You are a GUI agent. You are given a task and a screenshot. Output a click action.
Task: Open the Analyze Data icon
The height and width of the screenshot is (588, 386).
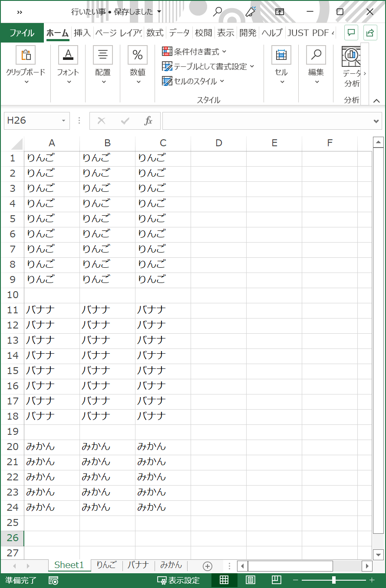click(x=351, y=56)
